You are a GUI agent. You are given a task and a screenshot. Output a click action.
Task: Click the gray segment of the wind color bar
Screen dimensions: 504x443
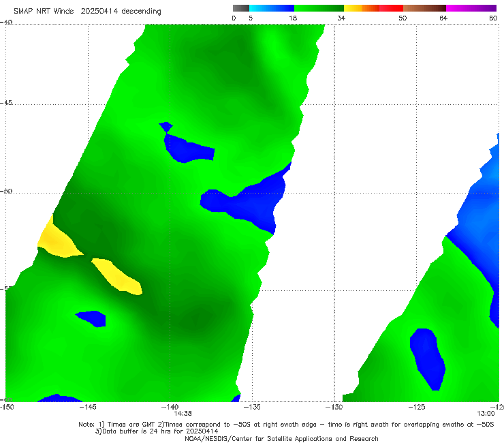240,8
